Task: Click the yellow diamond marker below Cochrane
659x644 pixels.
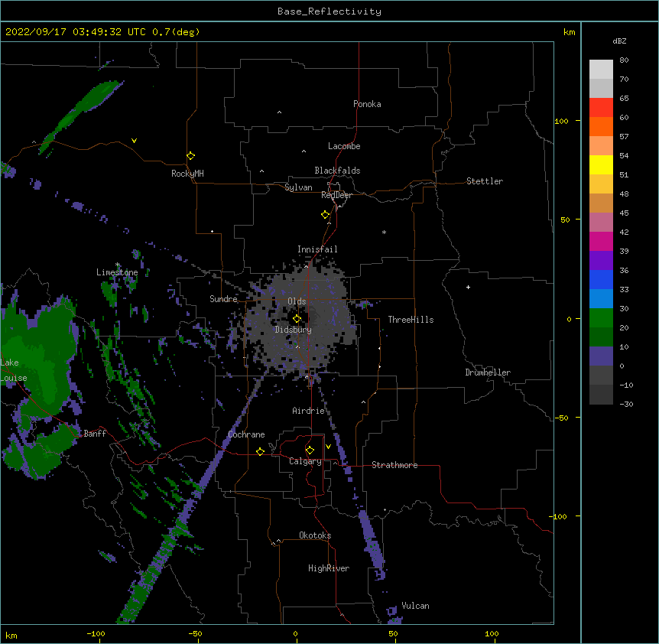Action: pyautogui.click(x=260, y=451)
